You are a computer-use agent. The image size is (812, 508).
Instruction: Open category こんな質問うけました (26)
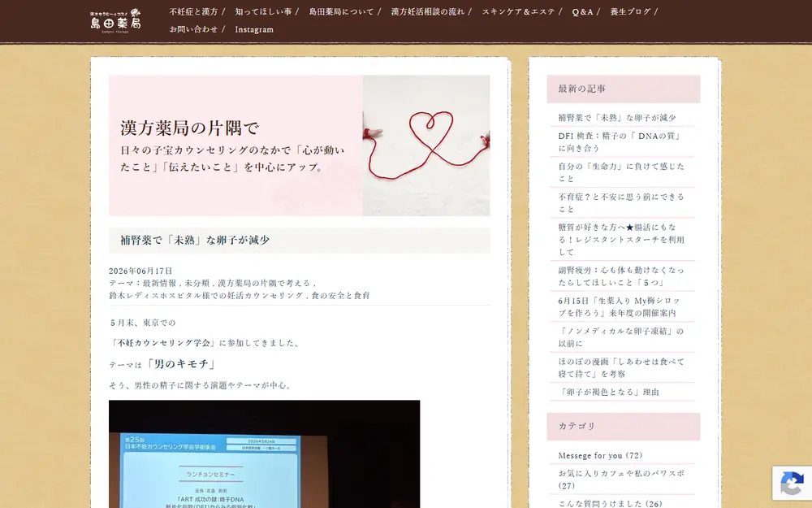[x=610, y=503]
